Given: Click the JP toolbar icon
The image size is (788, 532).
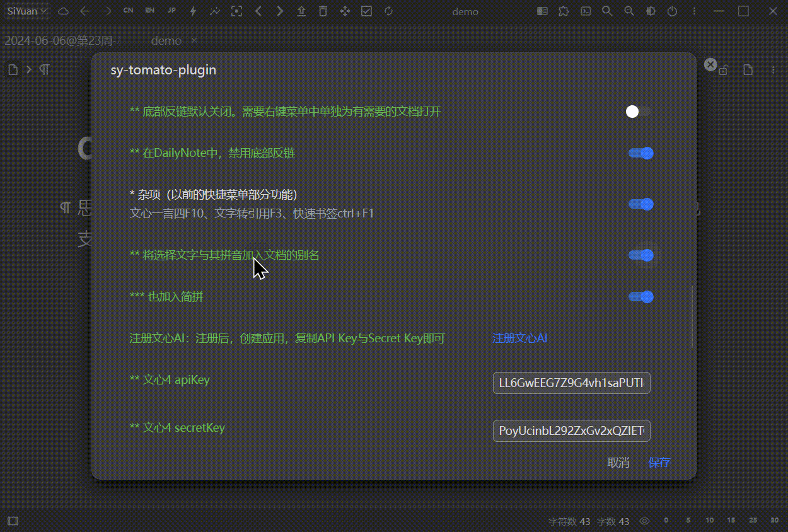Looking at the screenshot, I should coord(171,11).
